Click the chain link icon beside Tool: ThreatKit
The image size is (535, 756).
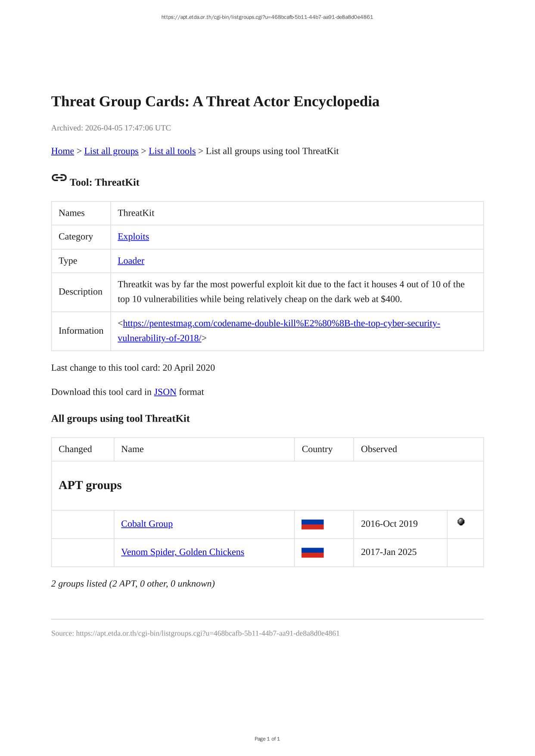pyautogui.click(x=59, y=177)
